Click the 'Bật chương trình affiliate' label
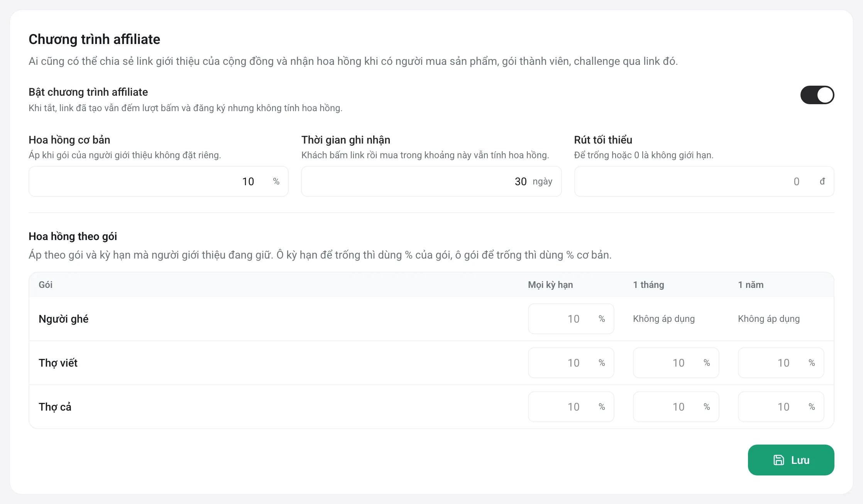 (x=88, y=92)
